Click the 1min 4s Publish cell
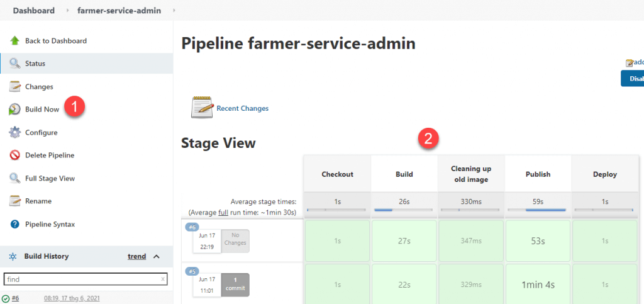This screenshot has height=304, width=644. tap(538, 284)
